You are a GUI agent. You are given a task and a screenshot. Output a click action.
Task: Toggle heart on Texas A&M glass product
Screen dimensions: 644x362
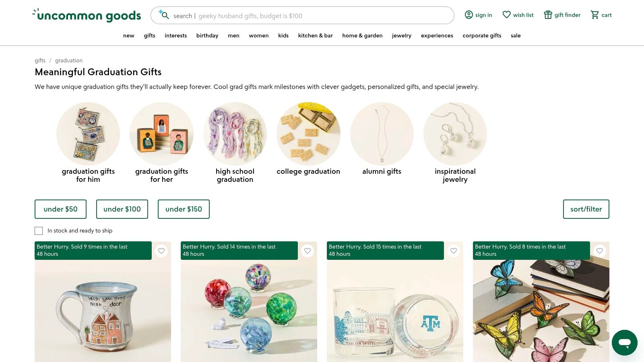point(454,251)
